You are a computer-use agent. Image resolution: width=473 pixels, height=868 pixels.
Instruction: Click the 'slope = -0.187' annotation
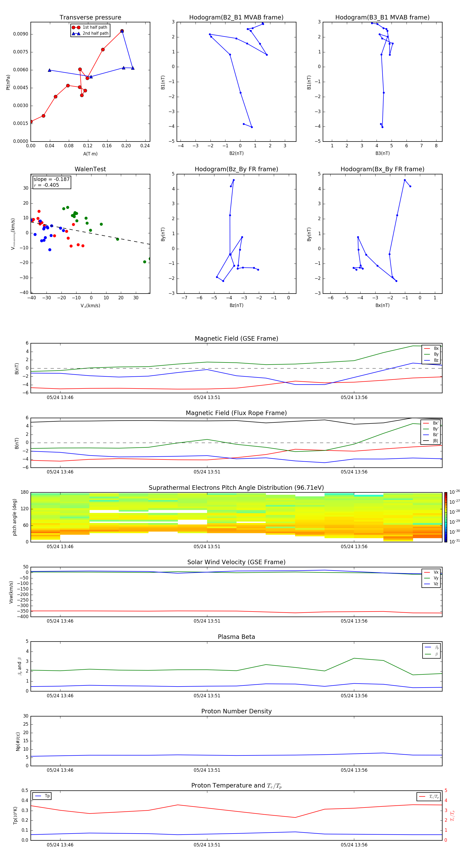(x=52, y=179)
